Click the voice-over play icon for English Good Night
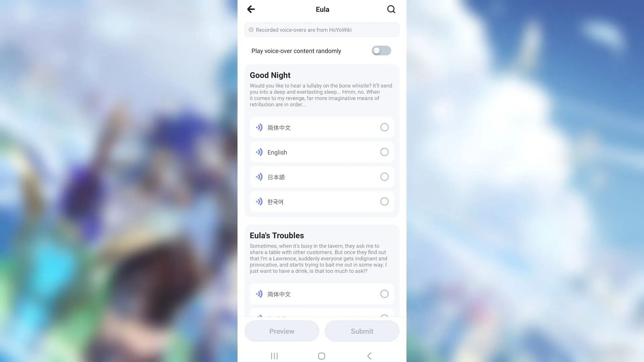 pyautogui.click(x=259, y=152)
